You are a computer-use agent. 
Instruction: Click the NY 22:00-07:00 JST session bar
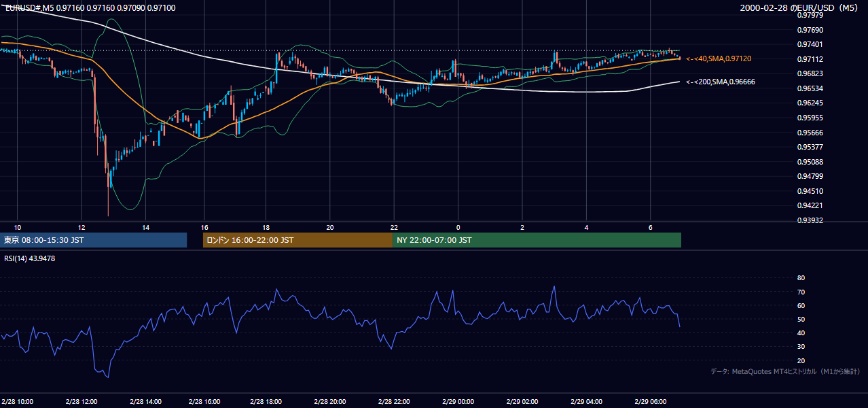537,240
